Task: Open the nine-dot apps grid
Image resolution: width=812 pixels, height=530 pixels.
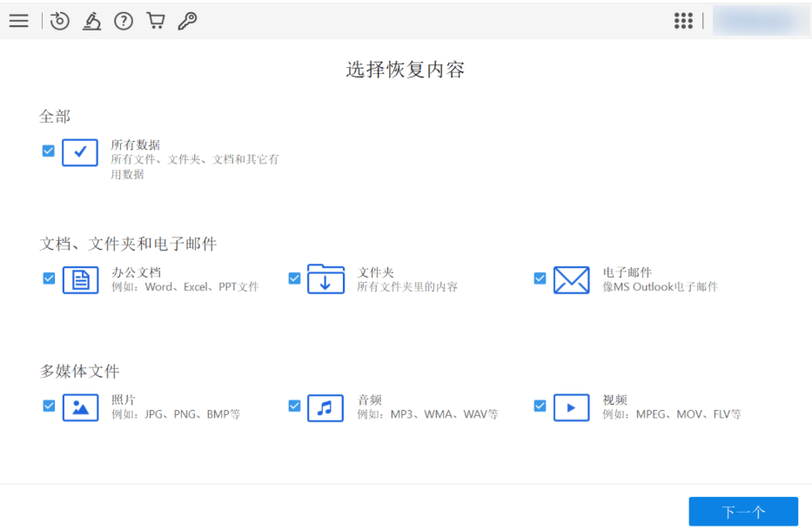Action: (x=683, y=21)
